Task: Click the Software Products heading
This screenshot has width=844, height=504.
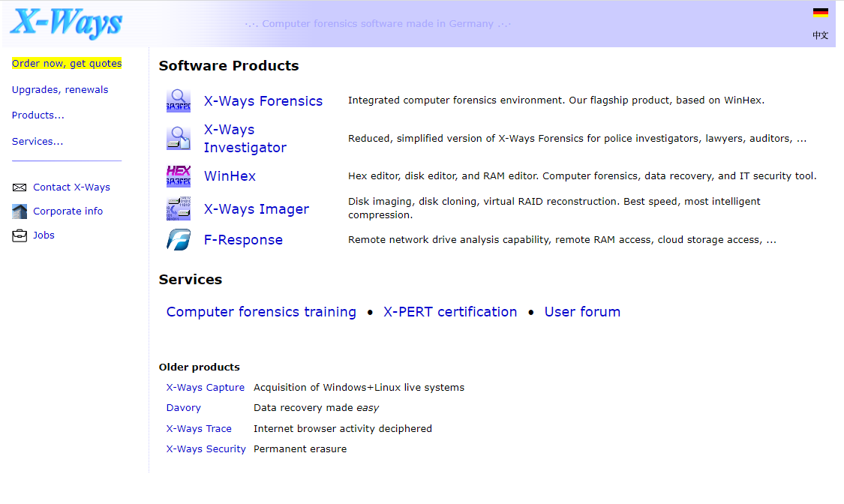Action: click(229, 65)
